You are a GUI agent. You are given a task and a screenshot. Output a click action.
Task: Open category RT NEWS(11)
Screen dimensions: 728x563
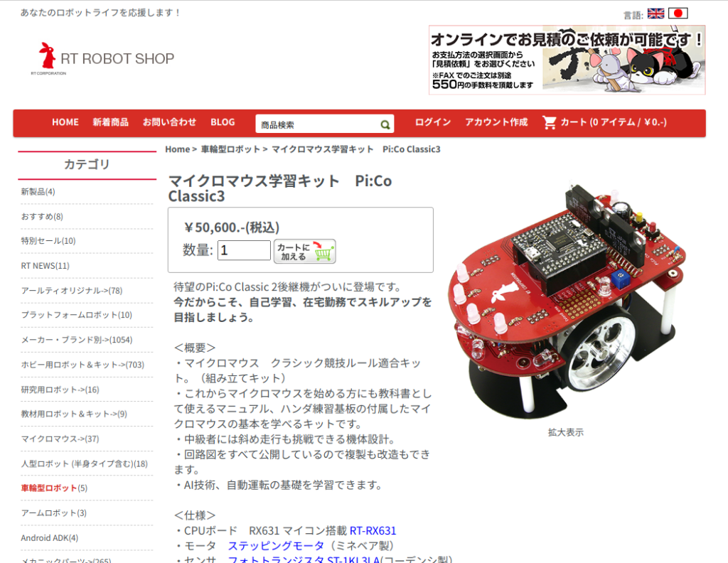45,265
